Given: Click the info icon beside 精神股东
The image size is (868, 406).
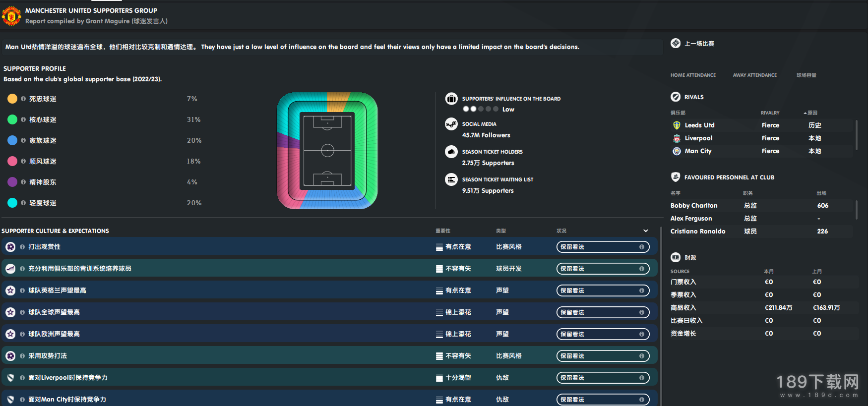Looking at the screenshot, I should click(x=23, y=182).
